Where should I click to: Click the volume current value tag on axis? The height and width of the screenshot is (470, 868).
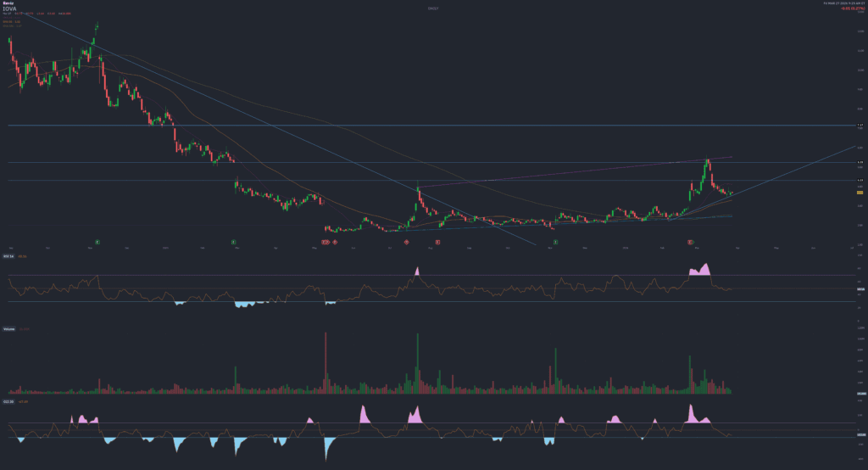861,394
